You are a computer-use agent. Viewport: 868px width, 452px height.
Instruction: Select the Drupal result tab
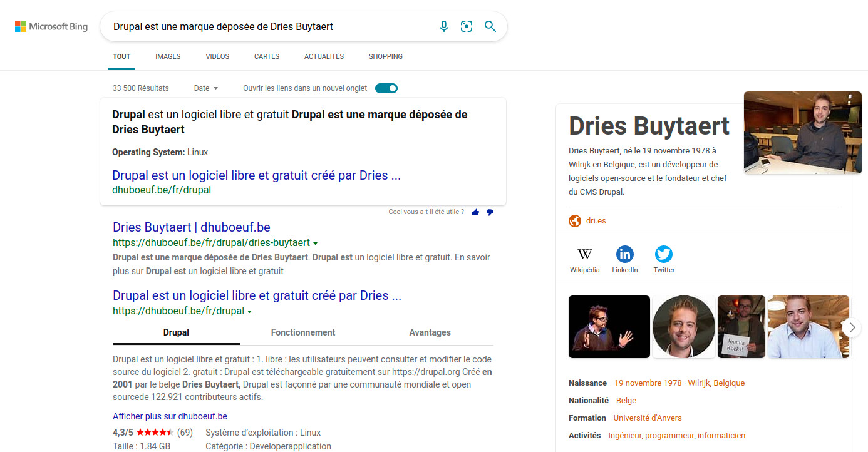(x=176, y=332)
